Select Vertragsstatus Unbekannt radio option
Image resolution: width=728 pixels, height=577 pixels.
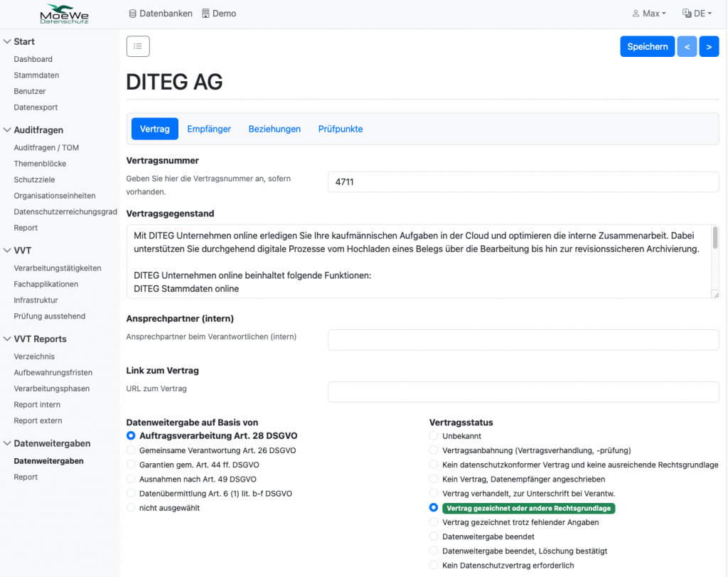[434, 435]
